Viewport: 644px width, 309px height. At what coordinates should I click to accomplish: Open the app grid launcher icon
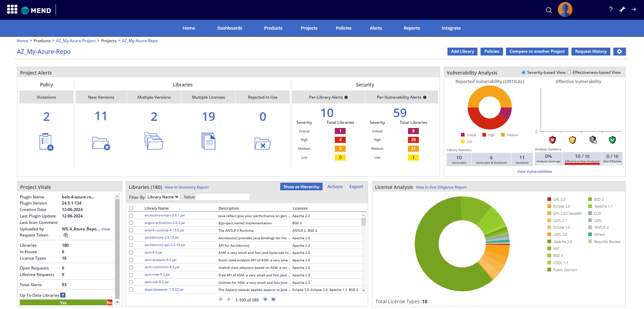pos(12,10)
